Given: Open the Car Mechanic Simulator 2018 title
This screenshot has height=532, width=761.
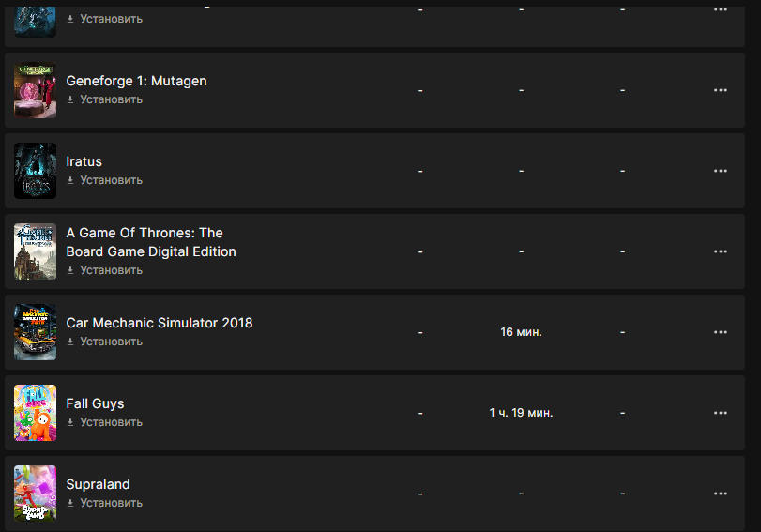Looking at the screenshot, I should click(160, 323).
